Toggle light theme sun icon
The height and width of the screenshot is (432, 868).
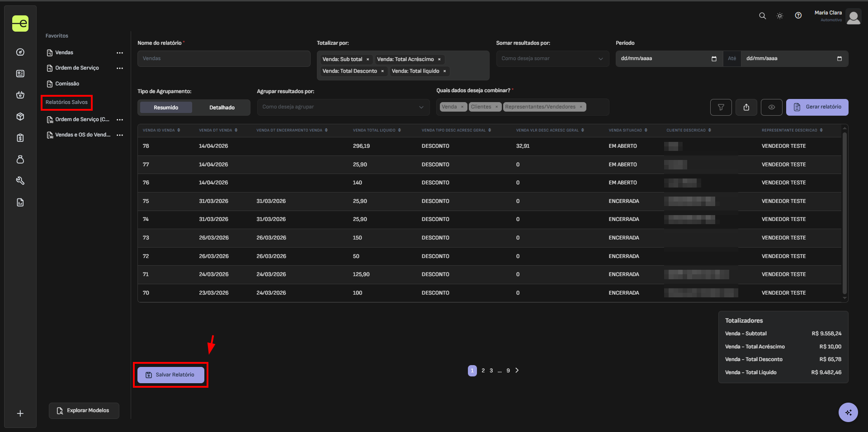click(x=780, y=16)
